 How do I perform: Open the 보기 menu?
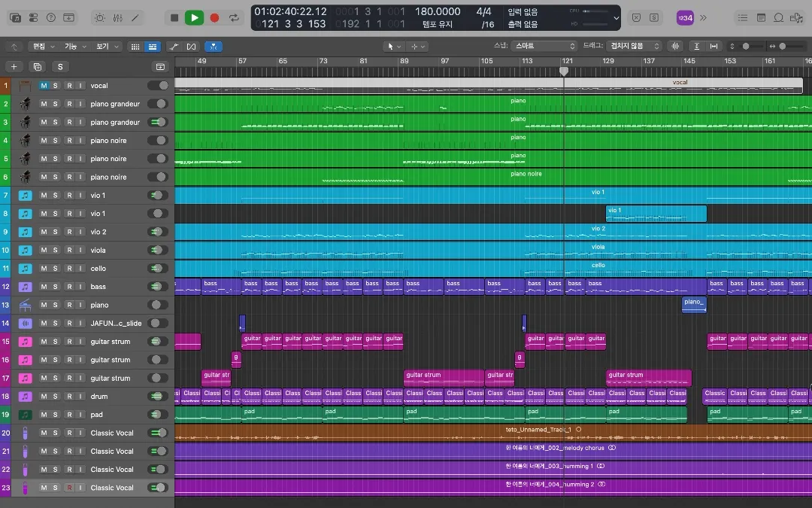coord(108,47)
